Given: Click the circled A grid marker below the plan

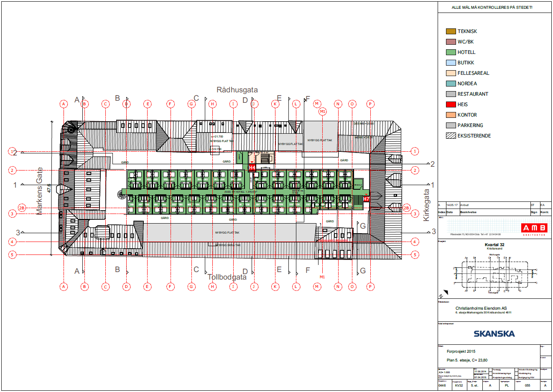Looking at the screenshot, I should pyautogui.click(x=64, y=287).
